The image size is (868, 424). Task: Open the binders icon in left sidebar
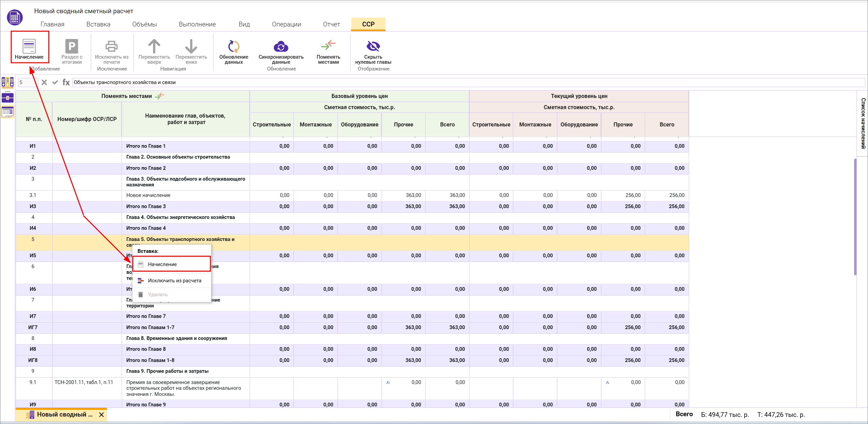[x=7, y=82]
